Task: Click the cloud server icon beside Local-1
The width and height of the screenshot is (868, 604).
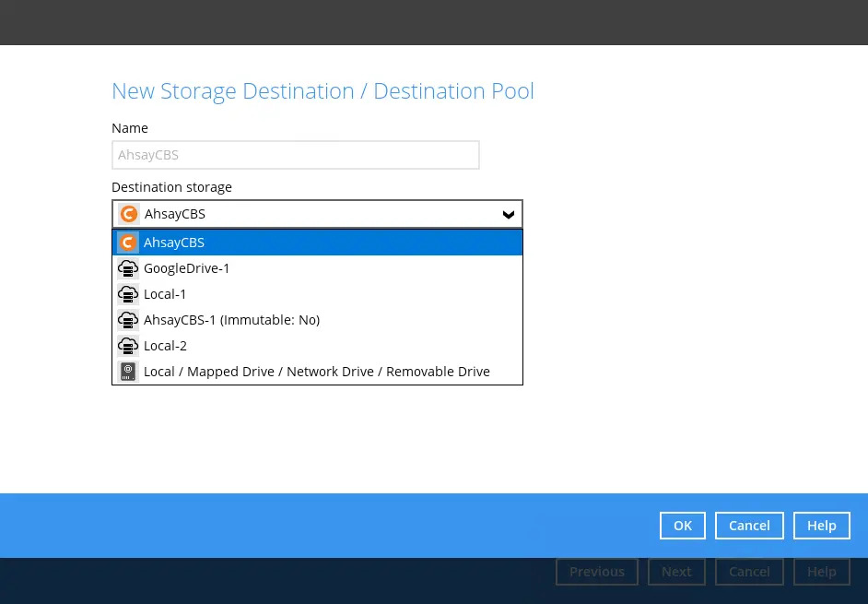Action: 128,294
